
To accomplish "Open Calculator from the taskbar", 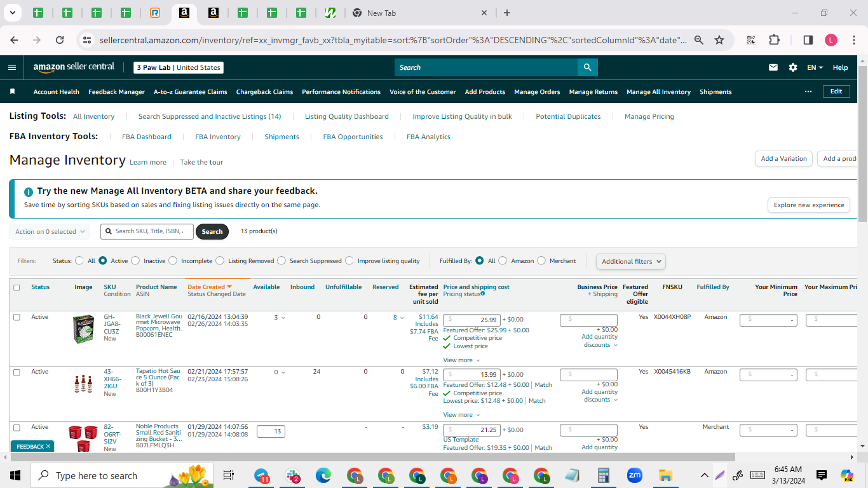I will (x=604, y=475).
